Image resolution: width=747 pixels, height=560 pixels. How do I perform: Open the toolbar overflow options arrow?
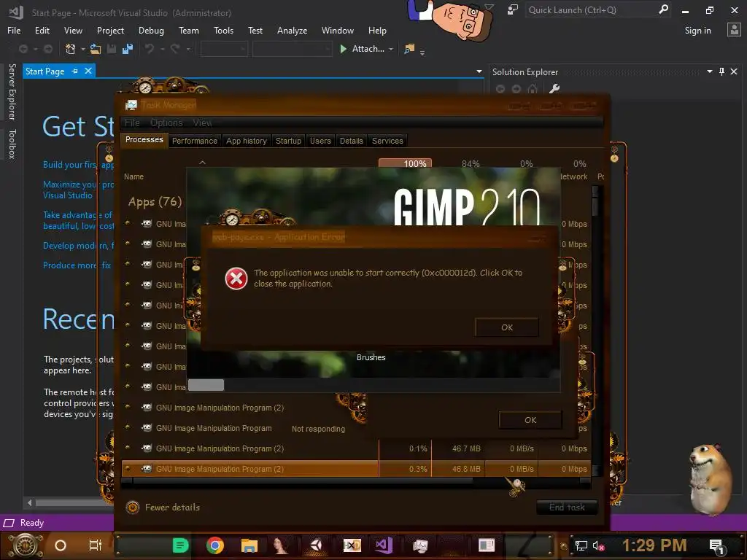coord(422,52)
